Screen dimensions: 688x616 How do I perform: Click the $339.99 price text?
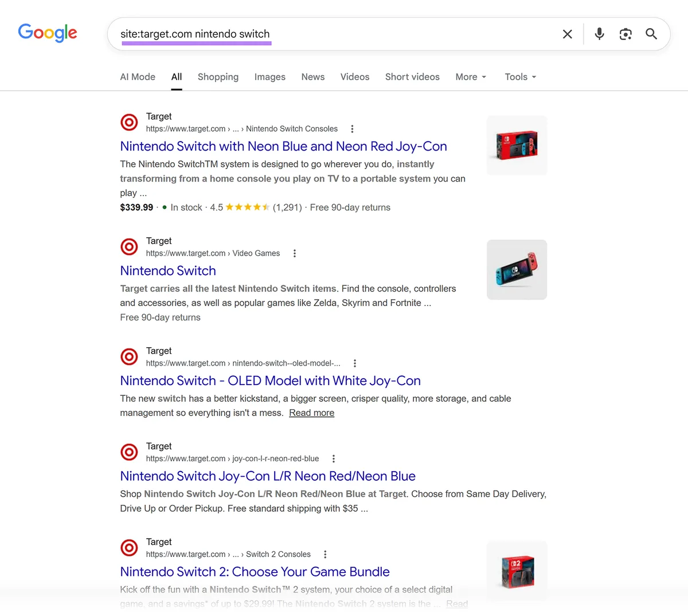(136, 207)
